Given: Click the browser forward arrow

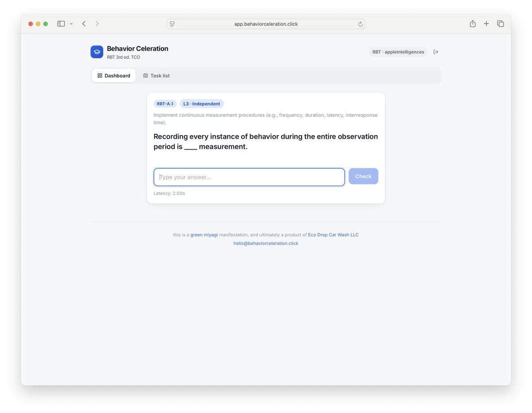Looking at the screenshot, I should point(97,23).
